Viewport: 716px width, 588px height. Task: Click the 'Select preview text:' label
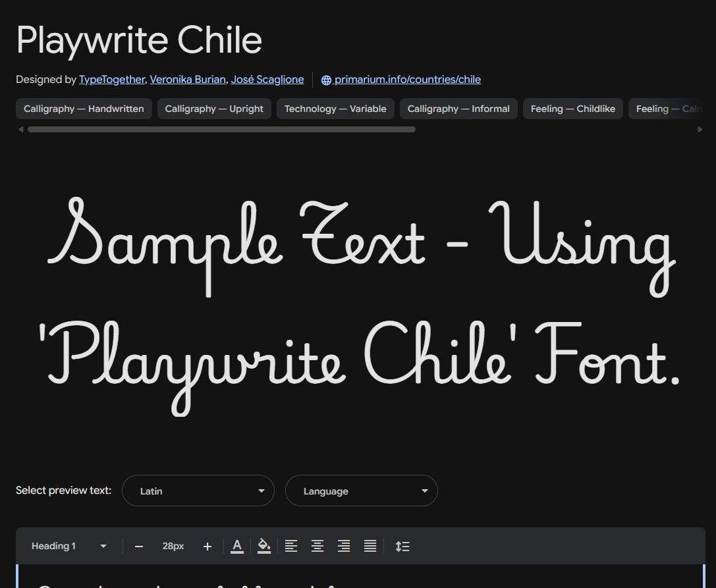pos(63,491)
